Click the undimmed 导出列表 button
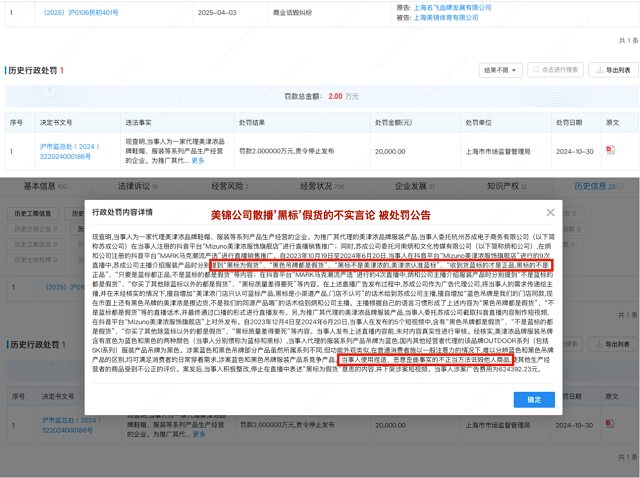This screenshot has width=640, height=478. 613,70
